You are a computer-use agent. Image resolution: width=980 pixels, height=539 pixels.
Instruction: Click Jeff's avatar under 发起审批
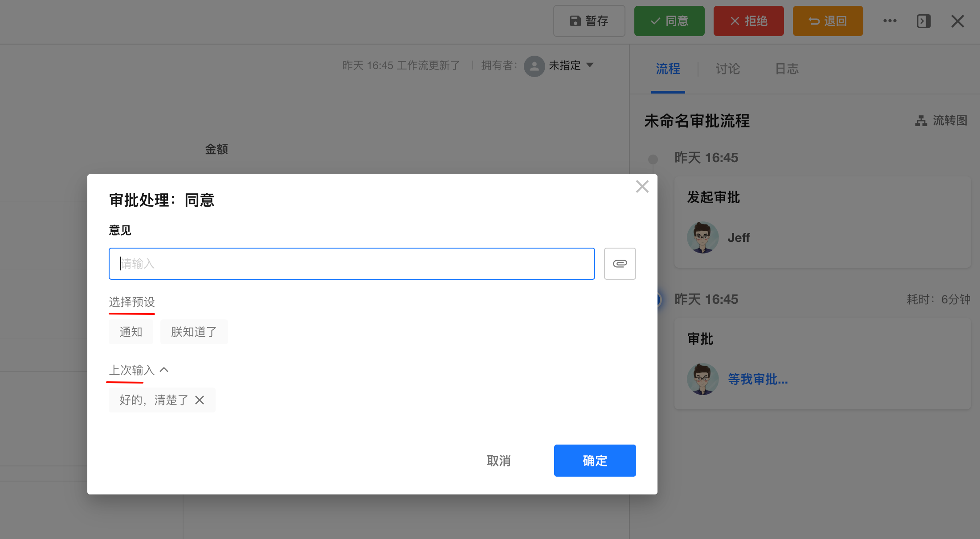[x=702, y=237]
